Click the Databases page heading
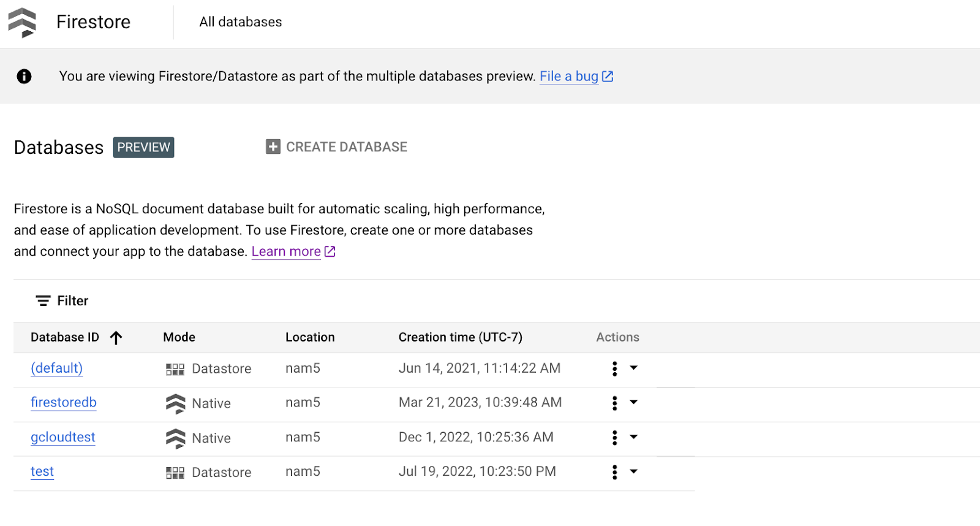Screen dimensions: 980x526 click(59, 148)
